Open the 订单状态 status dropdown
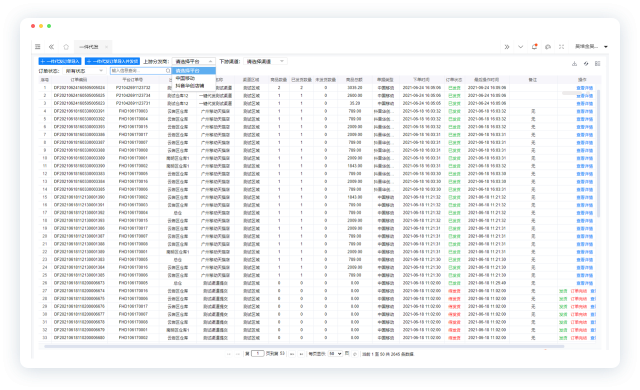 84,71
